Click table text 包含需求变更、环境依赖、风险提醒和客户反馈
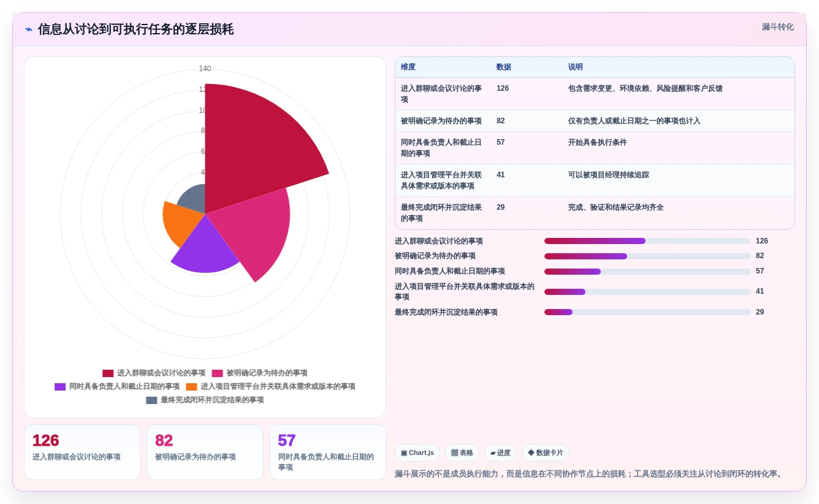The image size is (819, 504). tap(646, 88)
